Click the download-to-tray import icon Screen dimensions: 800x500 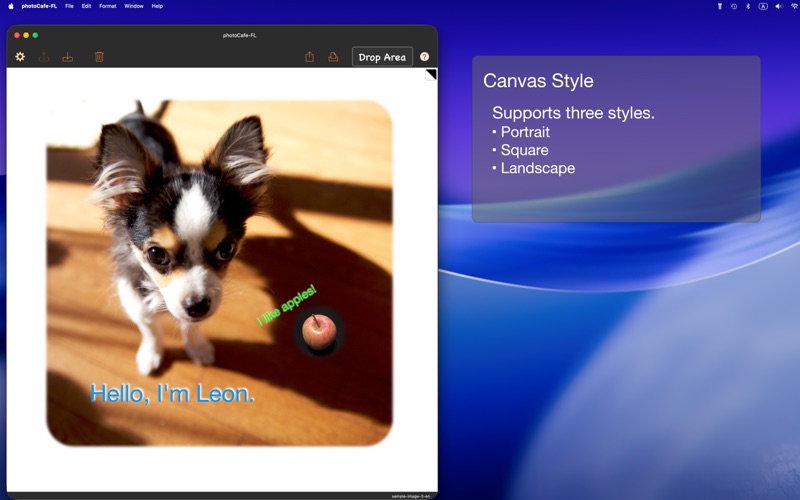coord(67,57)
